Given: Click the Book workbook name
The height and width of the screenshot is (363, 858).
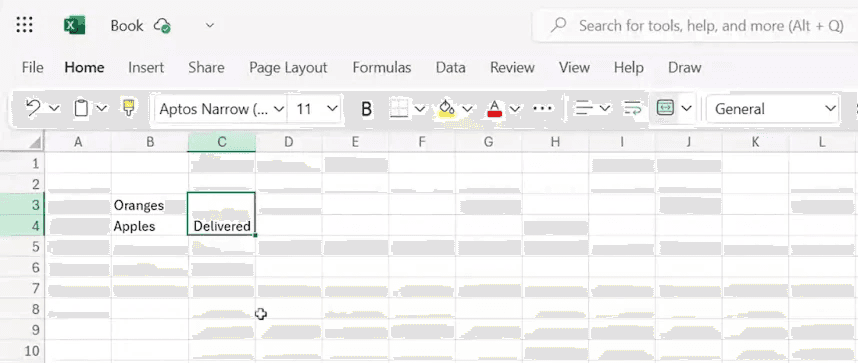Looking at the screenshot, I should click(x=127, y=26).
